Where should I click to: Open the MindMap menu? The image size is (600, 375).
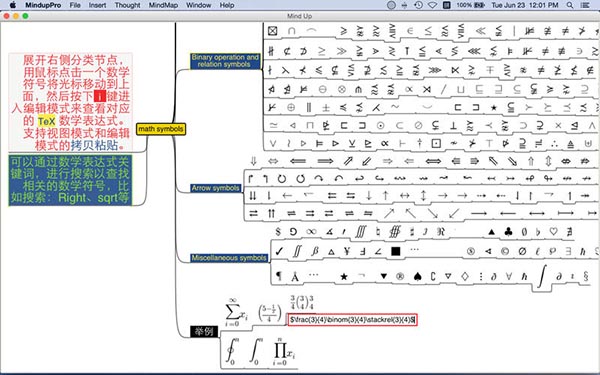pos(163,5)
